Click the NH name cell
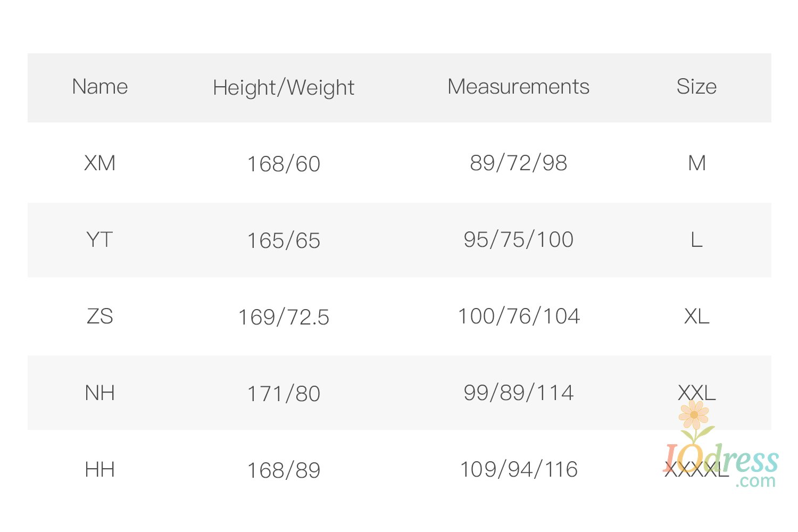This screenshot has width=798, height=532. pos(100,393)
